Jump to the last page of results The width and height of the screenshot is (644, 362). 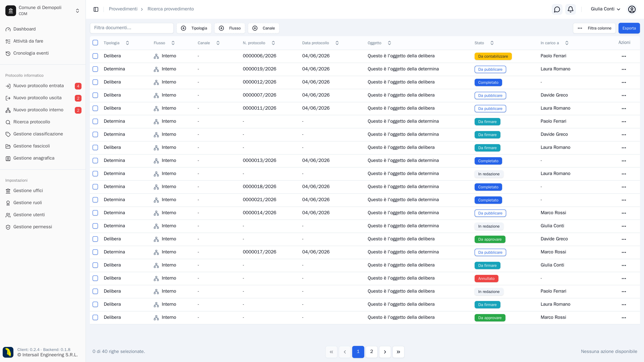[398, 352]
